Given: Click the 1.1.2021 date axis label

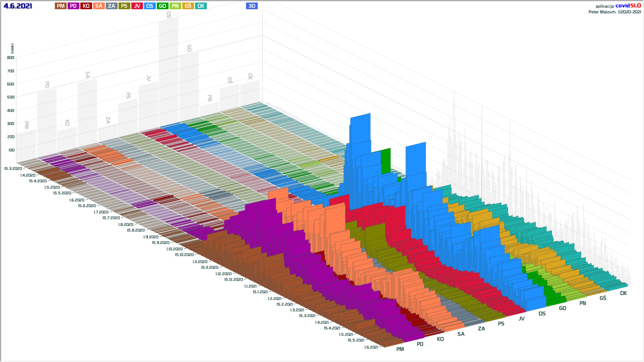Looking at the screenshot, I should pos(250,286).
